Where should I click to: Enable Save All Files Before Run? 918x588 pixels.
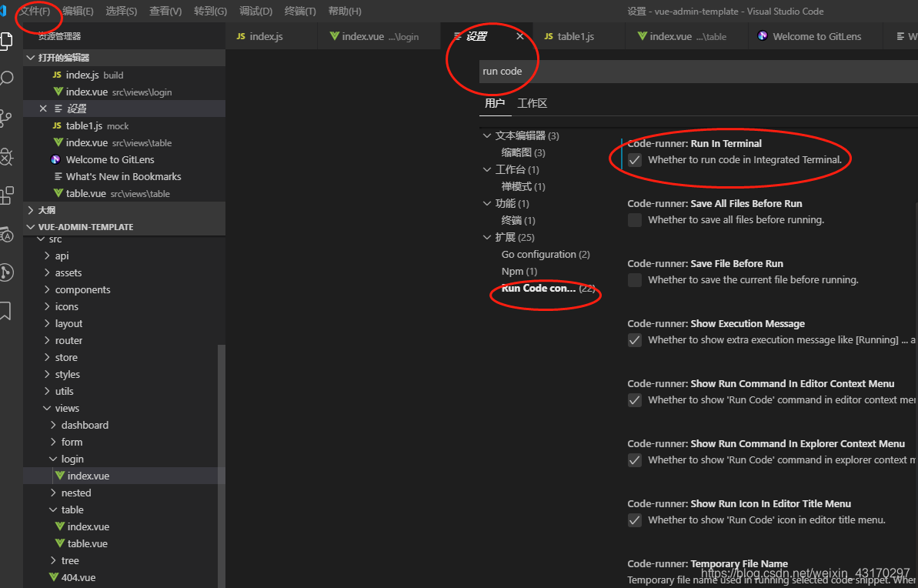(635, 220)
